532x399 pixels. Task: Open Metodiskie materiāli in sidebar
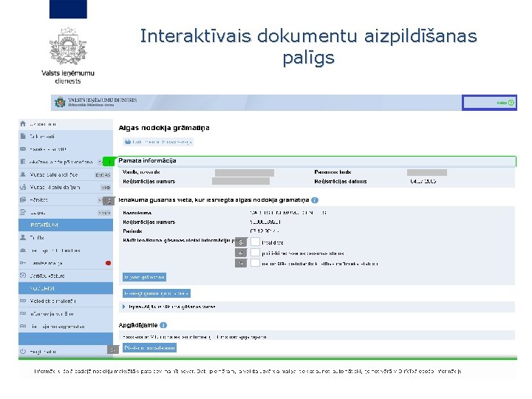pos(66,301)
